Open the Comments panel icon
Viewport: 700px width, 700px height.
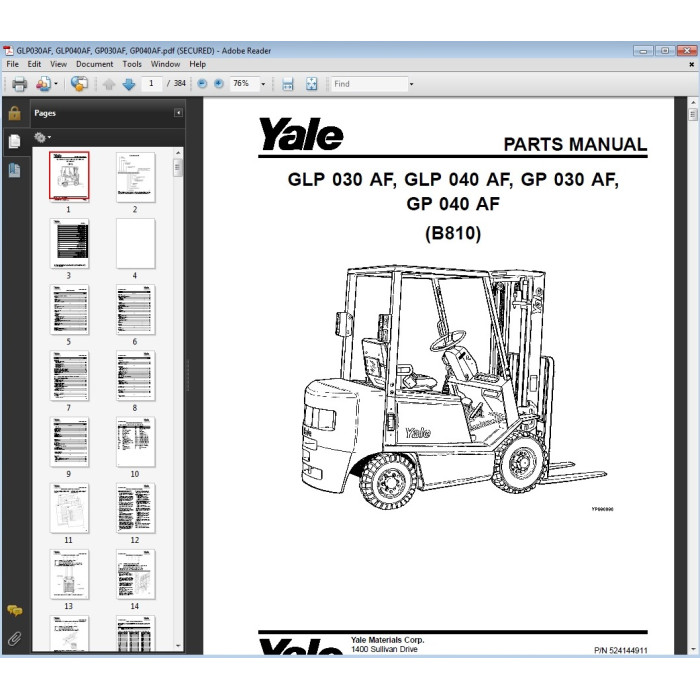14,610
